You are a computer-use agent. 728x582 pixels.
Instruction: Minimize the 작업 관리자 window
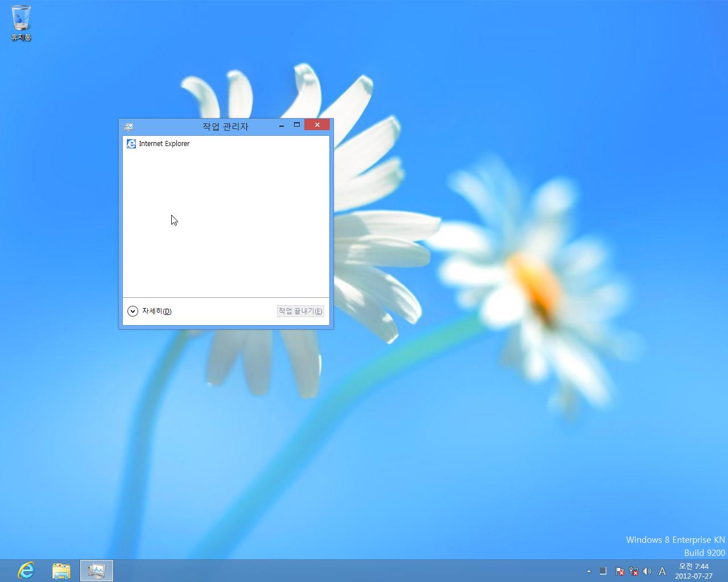click(282, 125)
